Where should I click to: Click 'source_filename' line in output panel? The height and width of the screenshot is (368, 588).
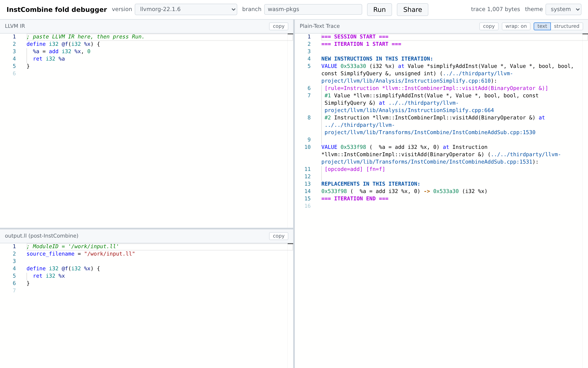pyautogui.click(x=81, y=254)
